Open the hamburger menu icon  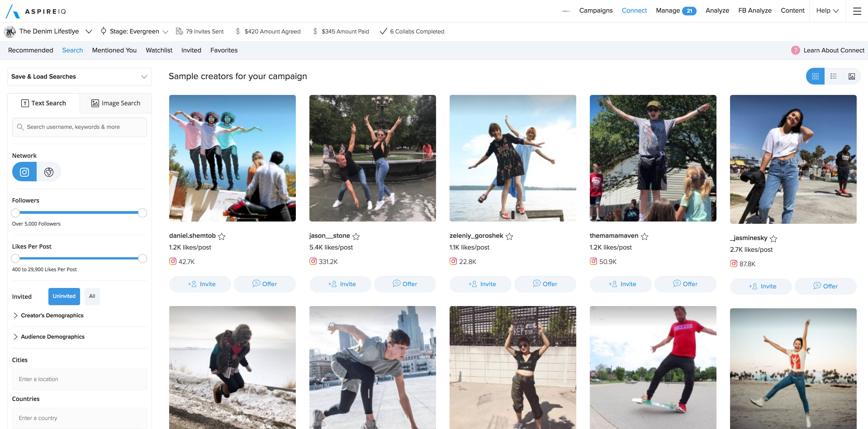pos(857,11)
